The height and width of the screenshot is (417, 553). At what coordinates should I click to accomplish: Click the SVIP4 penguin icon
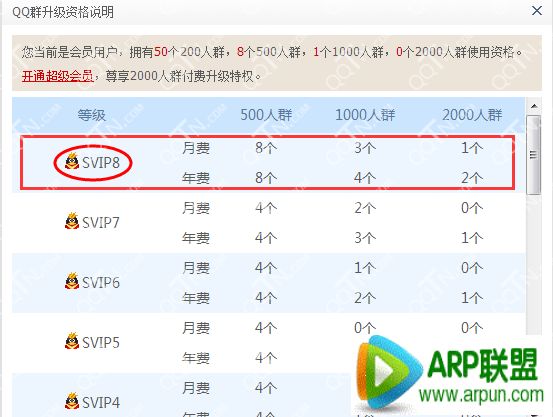point(72,401)
